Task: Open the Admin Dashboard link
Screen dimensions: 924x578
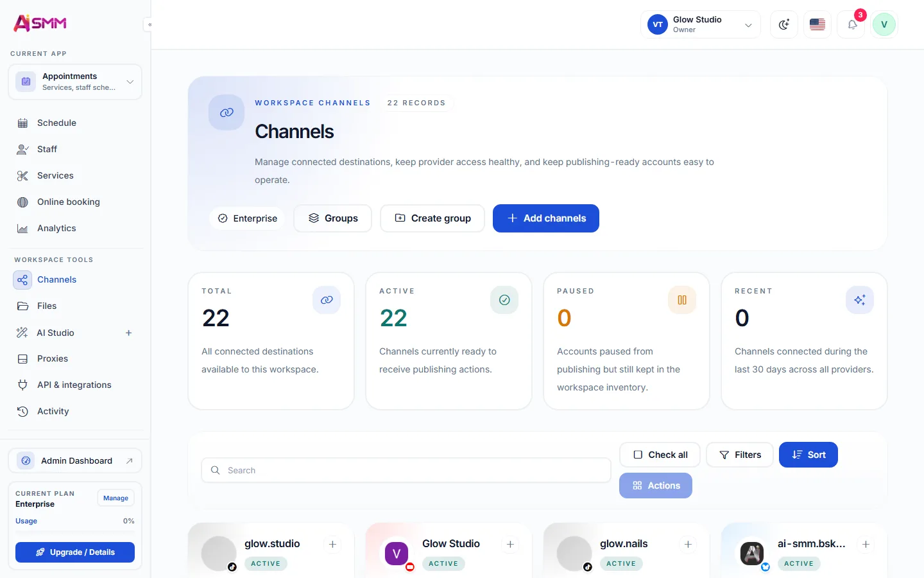Action: pos(75,460)
